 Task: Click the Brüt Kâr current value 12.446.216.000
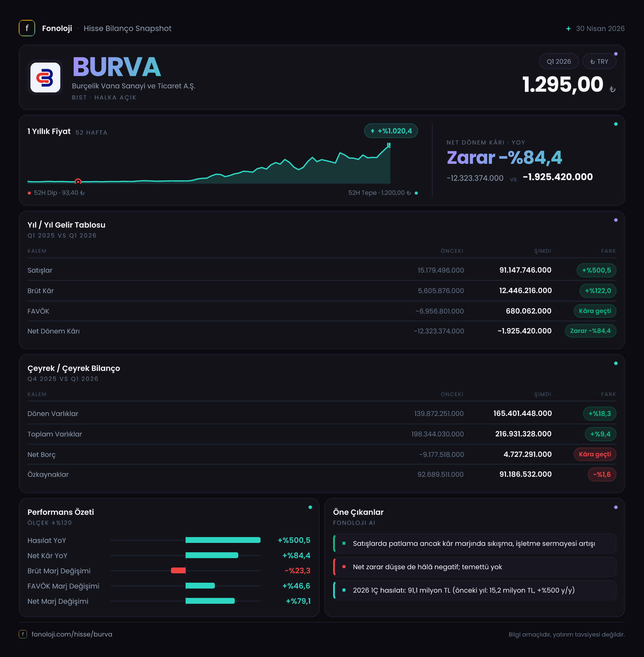point(525,291)
